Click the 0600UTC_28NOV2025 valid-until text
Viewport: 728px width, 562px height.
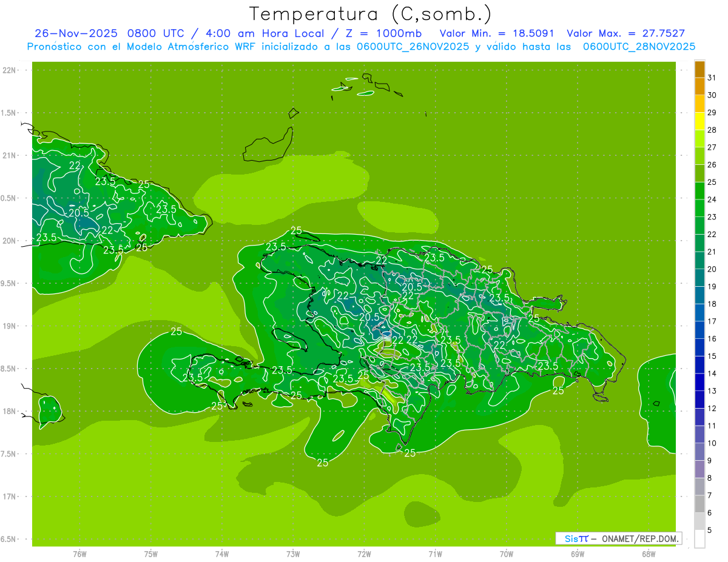coord(639,47)
